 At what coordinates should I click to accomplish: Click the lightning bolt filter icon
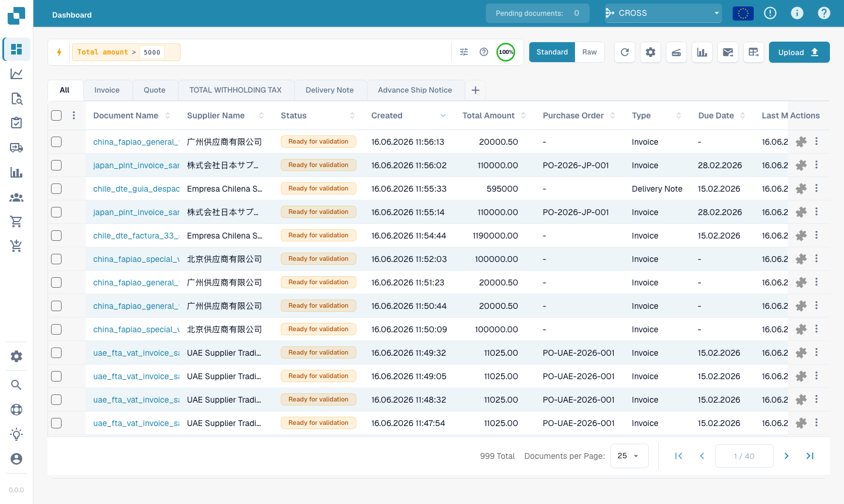[59, 52]
